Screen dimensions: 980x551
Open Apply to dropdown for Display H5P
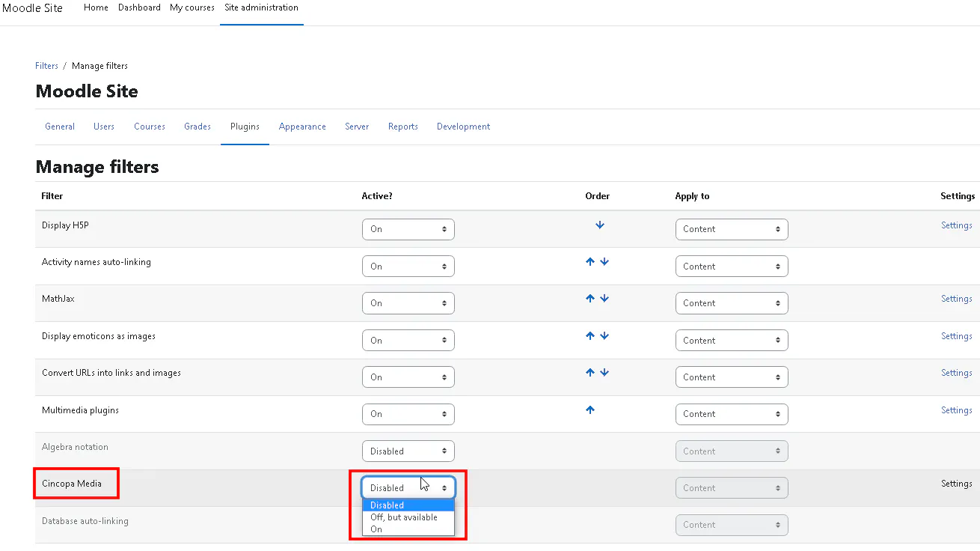pyautogui.click(x=731, y=229)
